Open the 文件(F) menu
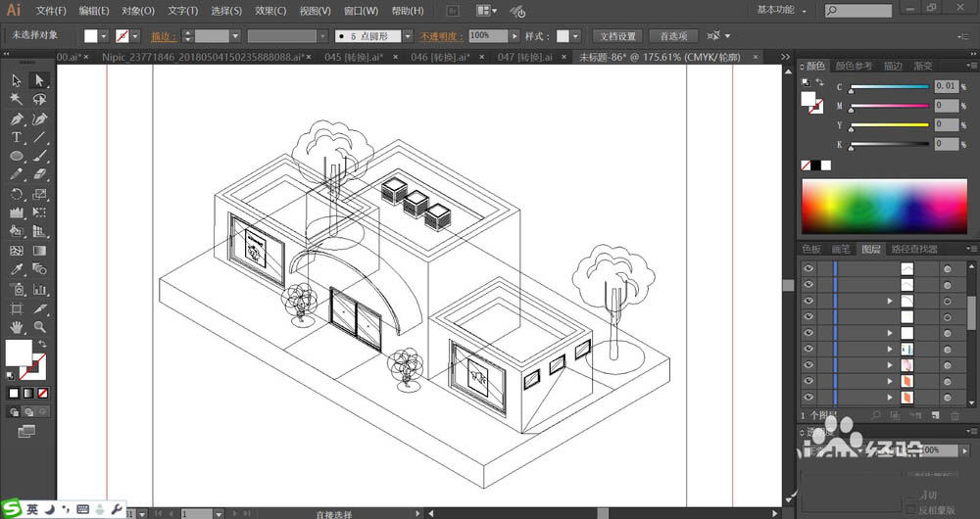The height and width of the screenshot is (519, 980). coord(51,11)
